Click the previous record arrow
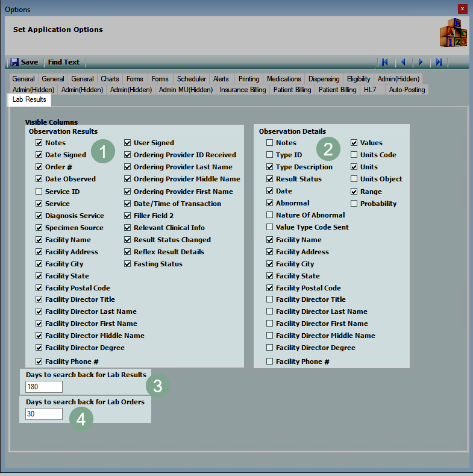 pos(403,62)
